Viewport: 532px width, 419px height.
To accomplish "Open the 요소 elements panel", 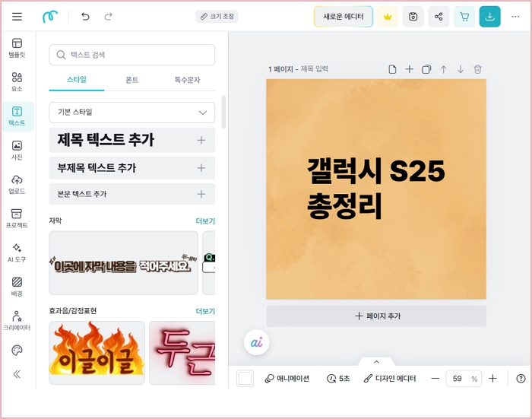I will 17,82.
